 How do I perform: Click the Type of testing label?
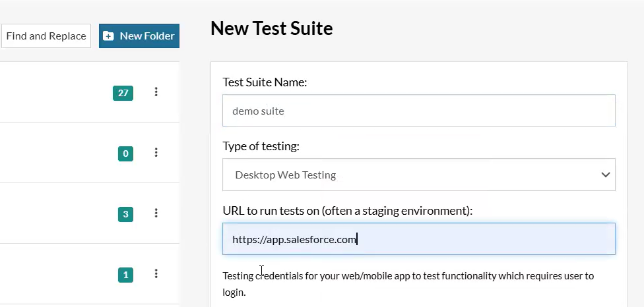[261, 146]
